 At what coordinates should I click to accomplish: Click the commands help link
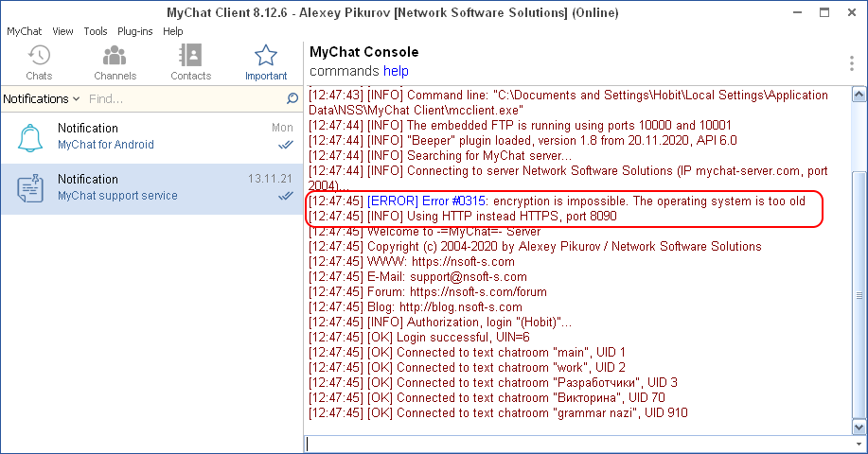coord(396,71)
